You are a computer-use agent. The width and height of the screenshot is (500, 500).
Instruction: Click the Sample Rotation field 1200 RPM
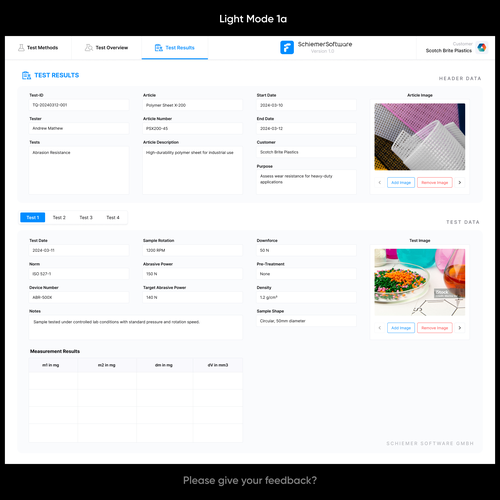coord(192,250)
